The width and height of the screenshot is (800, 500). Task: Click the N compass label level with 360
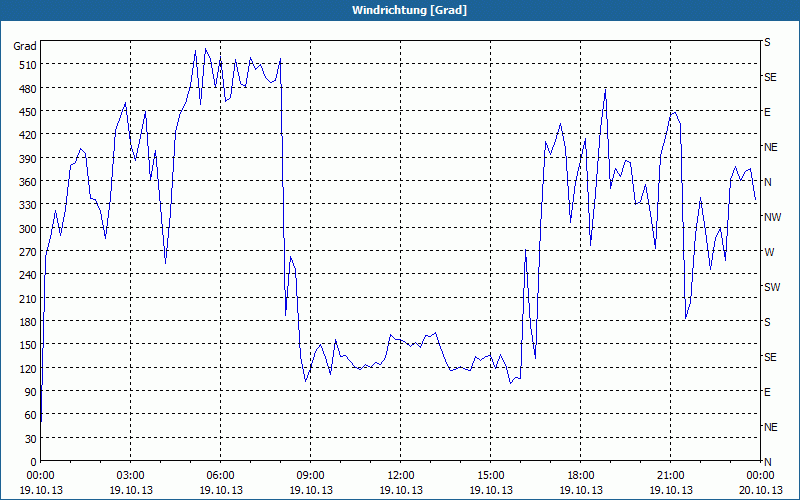pyautogui.click(x=768, y=182)
